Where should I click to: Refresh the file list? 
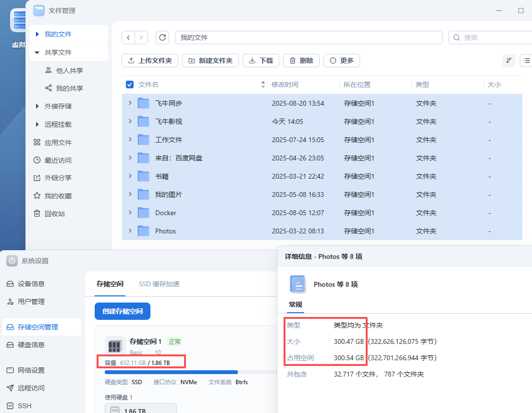point(162,37)
